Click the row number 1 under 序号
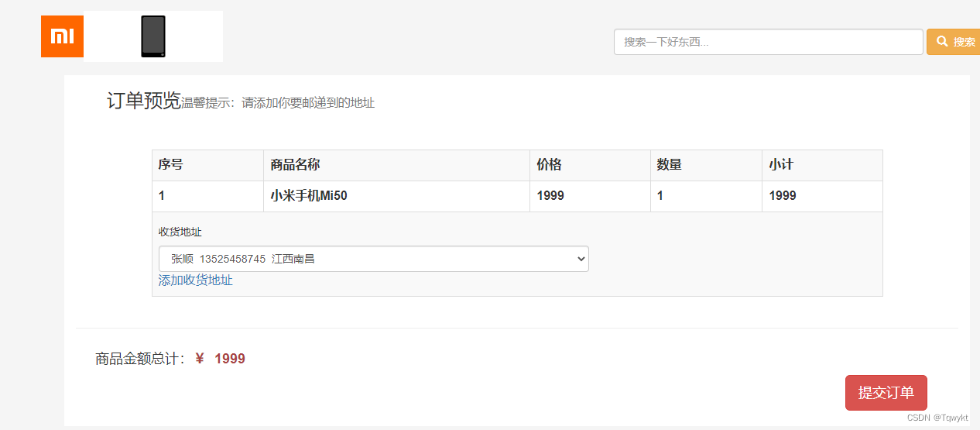Viewport: 980px width, 430px height. coord(162,196)
